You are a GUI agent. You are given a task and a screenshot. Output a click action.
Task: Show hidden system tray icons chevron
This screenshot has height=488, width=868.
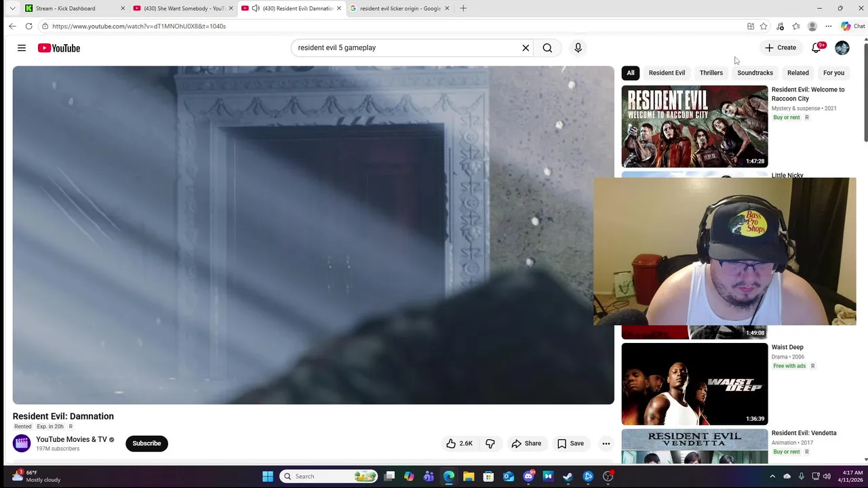tap(772, 476)
